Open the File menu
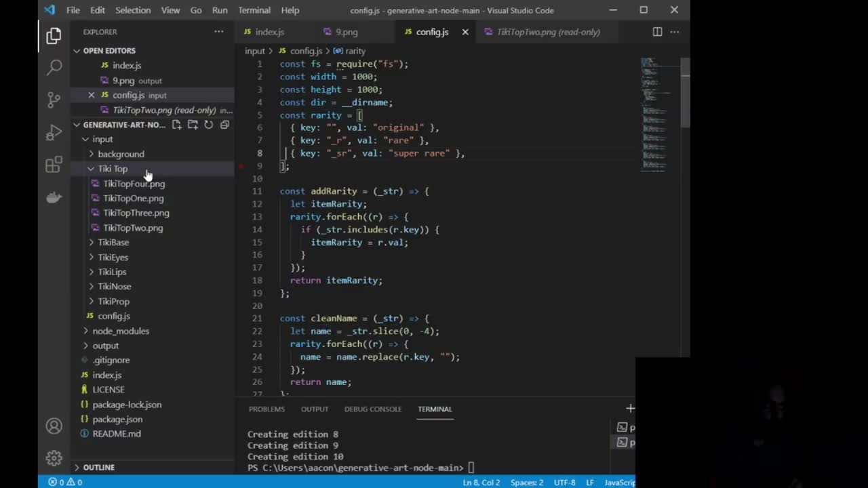Screen dimensions: 868x488 point(73,10)
